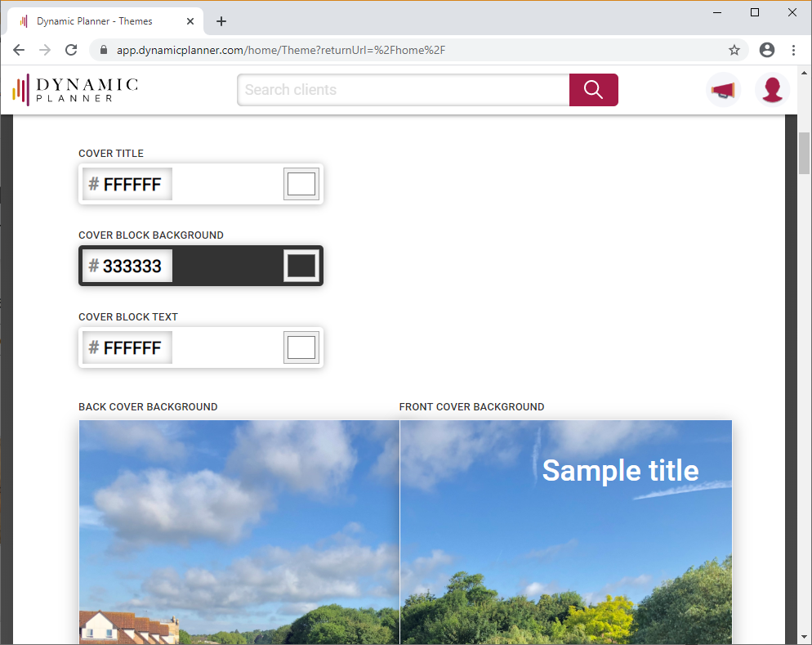Click the Dynamic Planner logo
Viewport: 812px width, 645px height.
pyautogui.click(x=76, y=90)
